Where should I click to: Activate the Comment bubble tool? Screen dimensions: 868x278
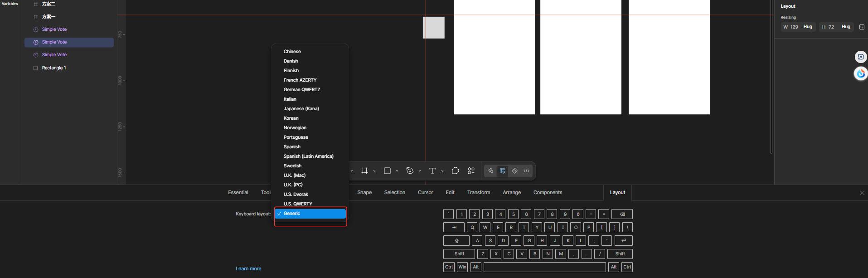coord(456,171)
